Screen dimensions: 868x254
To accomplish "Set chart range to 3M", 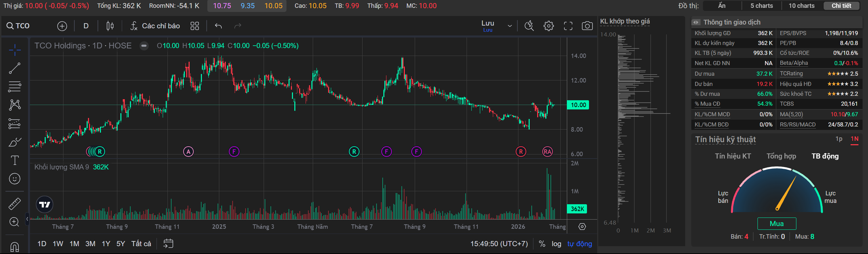I will (90, 244).
